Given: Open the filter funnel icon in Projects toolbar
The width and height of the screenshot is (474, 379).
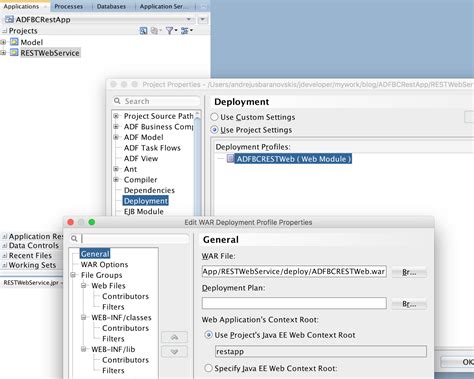Looking at the screenshot, I should click(x=171, y=31).
